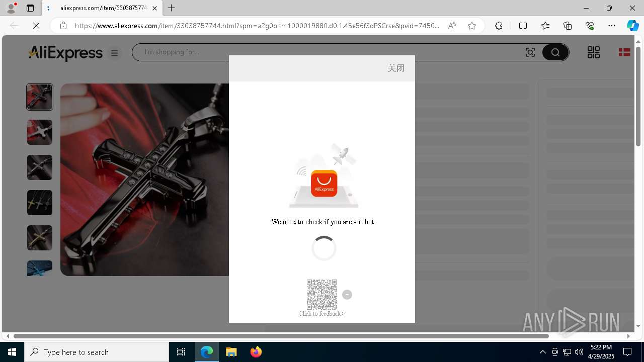This screenshot has width=644, height=362.
Task: Search by image camera icon
Action: (x=530, y=52)
